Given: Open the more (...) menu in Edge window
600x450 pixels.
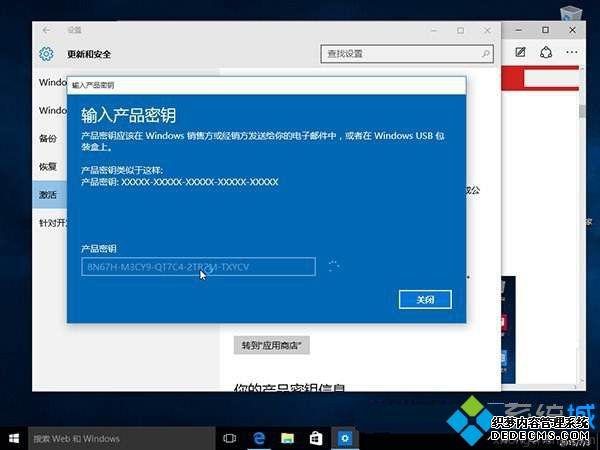Looking at the screenshot, I should [x=572, y=52].
